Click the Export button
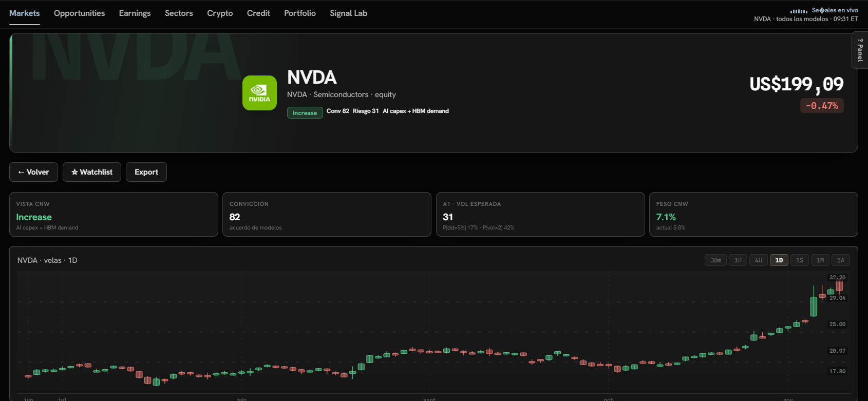Viewport: 868px width, 401px height. pos(146,172)
